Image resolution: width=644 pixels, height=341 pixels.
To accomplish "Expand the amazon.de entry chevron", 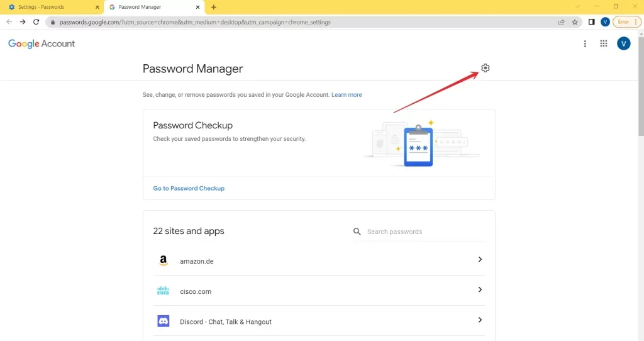I will 480,259.
